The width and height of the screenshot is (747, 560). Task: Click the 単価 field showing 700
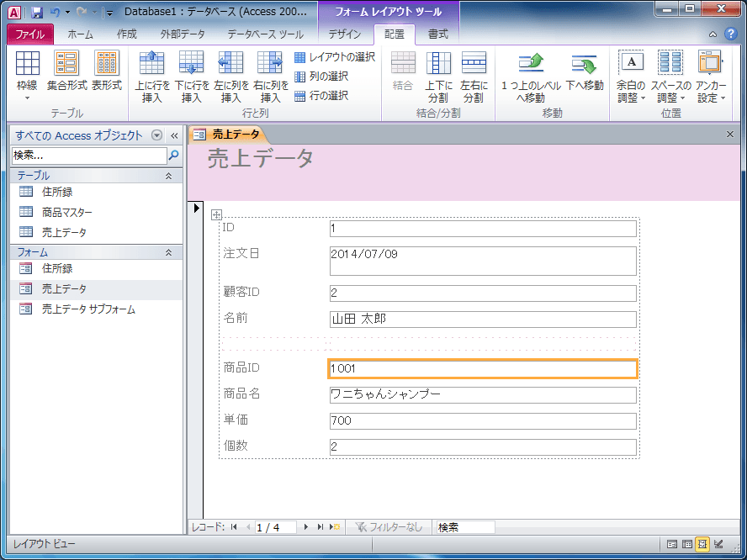pyautogui.click(x=483, y=421)
